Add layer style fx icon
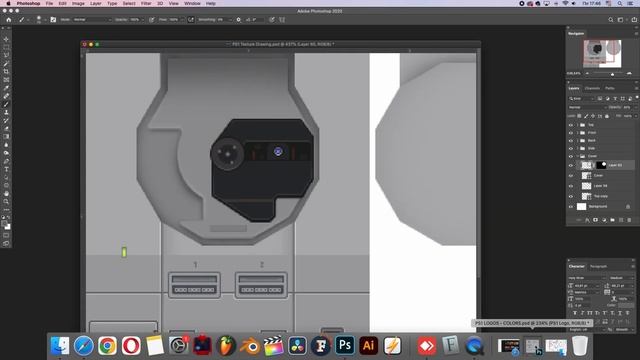 click(587, 220)
